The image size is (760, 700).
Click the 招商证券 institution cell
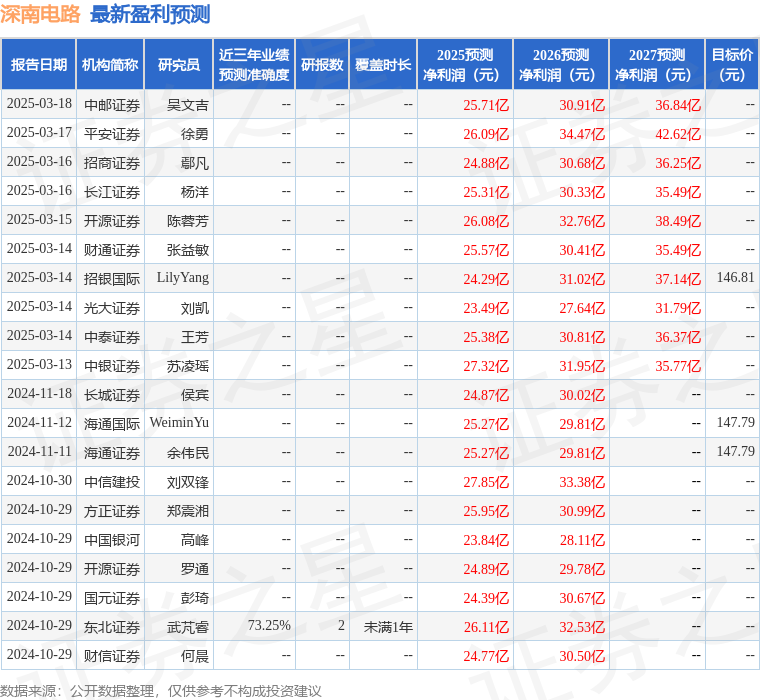coord(112,163)
